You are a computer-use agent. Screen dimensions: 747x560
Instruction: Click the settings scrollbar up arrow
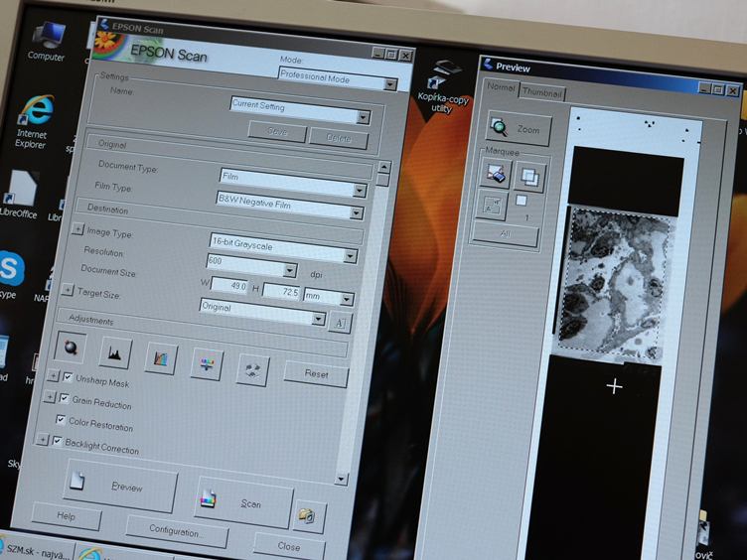click(x=384, y=167)
